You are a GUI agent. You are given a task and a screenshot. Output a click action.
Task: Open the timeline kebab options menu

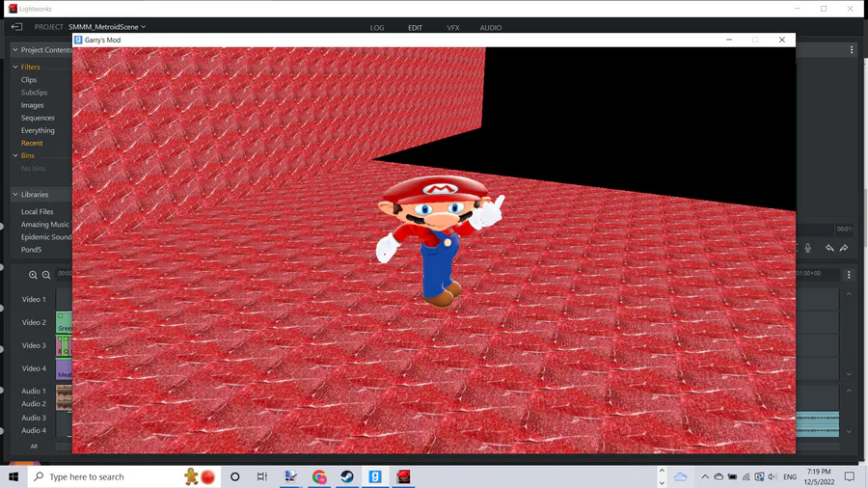click(849, 275)
